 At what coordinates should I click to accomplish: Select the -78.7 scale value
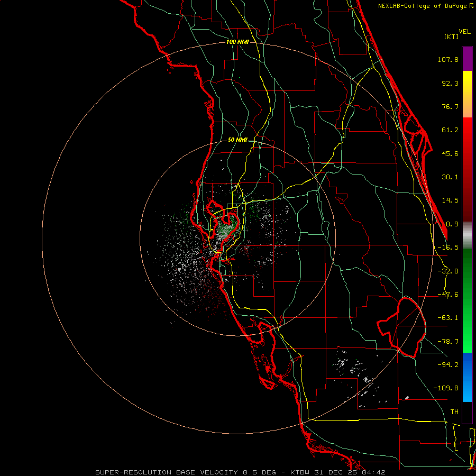(x=448, y=342)
